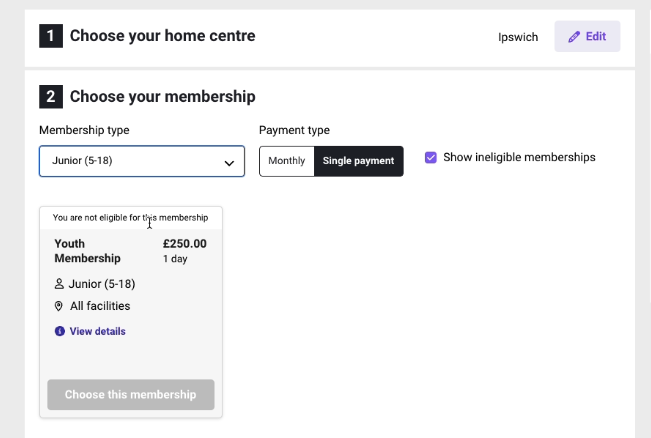651x438 pixels.
Task: Click the location pin icon by All facilities
Action: click(59, 306)
